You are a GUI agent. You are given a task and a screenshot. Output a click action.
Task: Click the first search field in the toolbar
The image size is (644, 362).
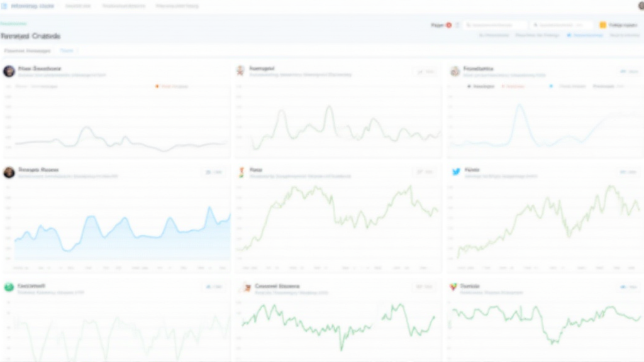495,25
